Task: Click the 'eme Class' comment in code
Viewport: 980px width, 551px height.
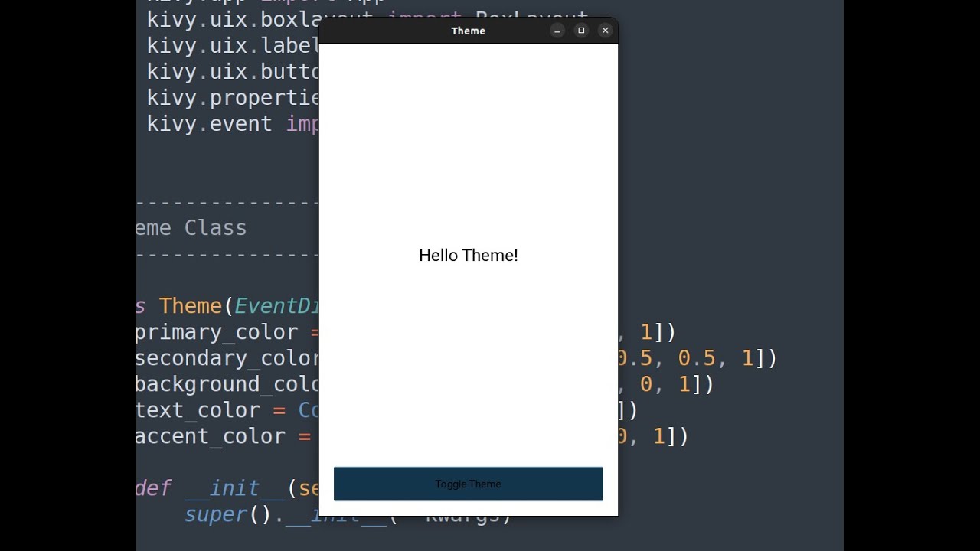Action: tap(191, 228)
